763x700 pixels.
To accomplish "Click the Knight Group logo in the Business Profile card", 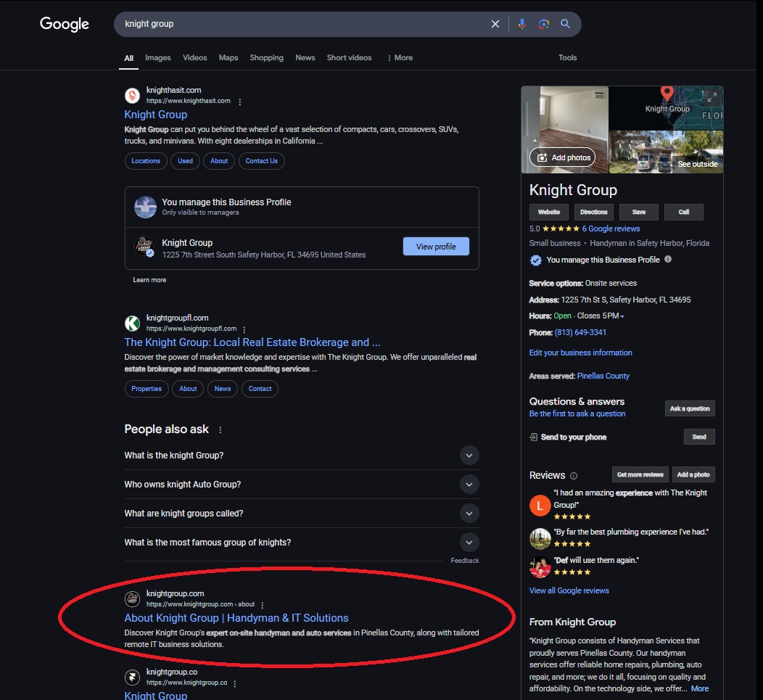I will [144, 247].
